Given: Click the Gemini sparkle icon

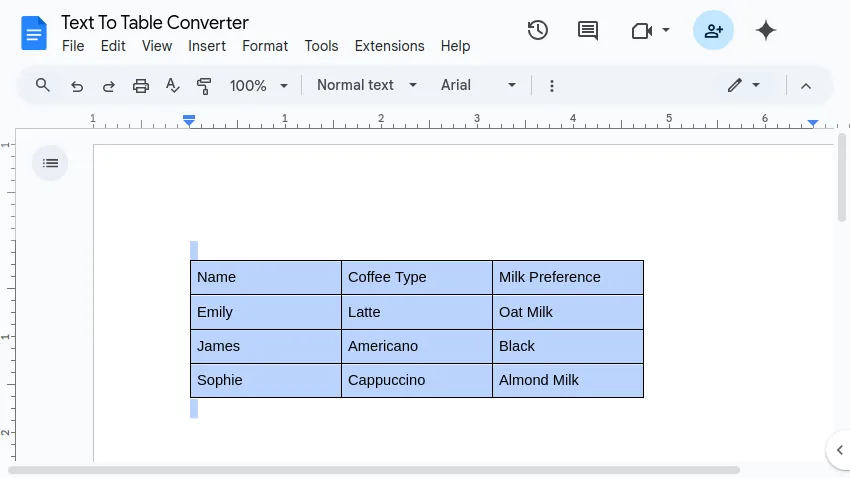Looking at the screenshot, I should pos(766,30).
